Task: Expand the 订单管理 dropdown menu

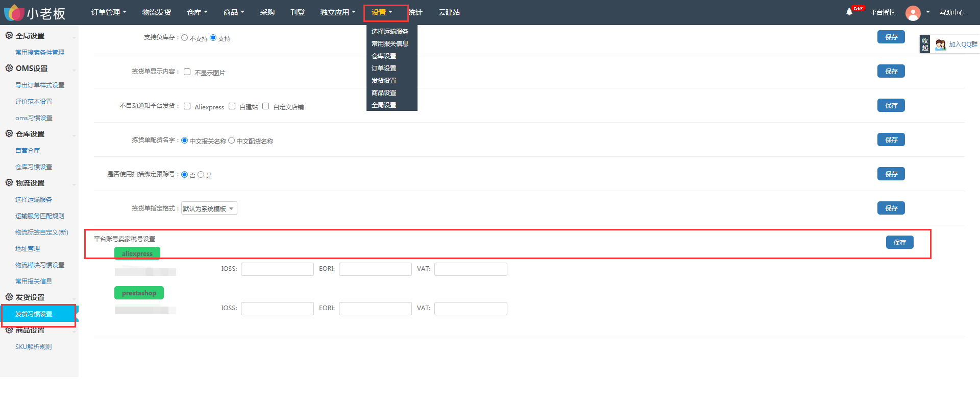Action: point(109,12)
